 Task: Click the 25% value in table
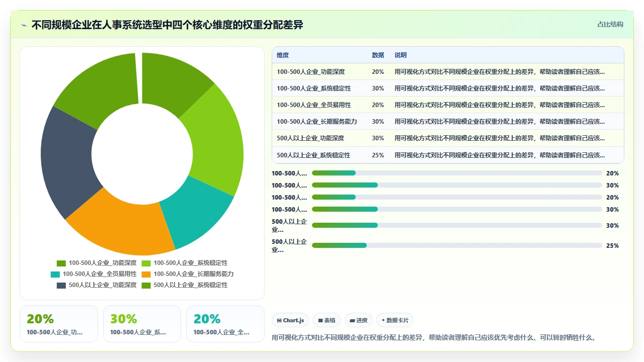[x=378, y=155]
